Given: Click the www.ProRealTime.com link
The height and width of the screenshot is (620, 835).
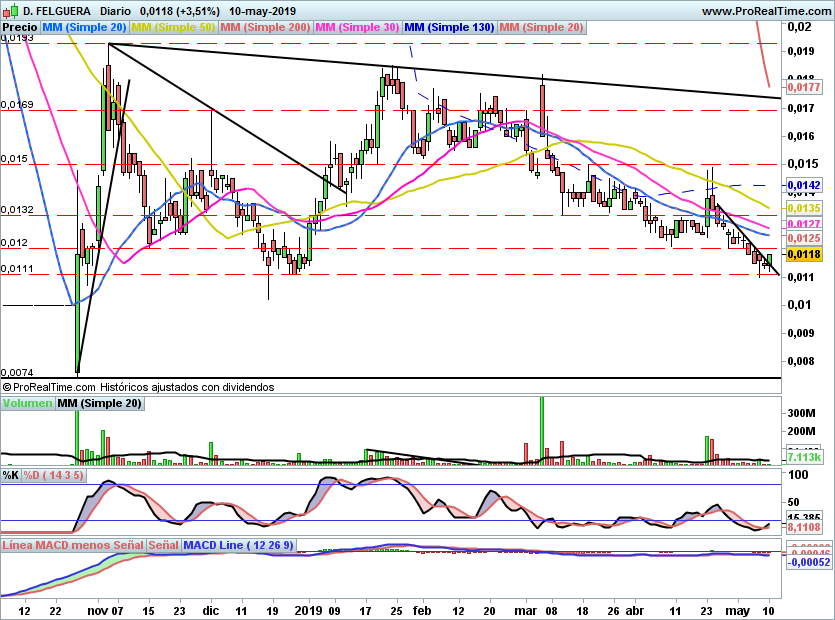Looking at the screenshot, I should [x=766, y=11].
